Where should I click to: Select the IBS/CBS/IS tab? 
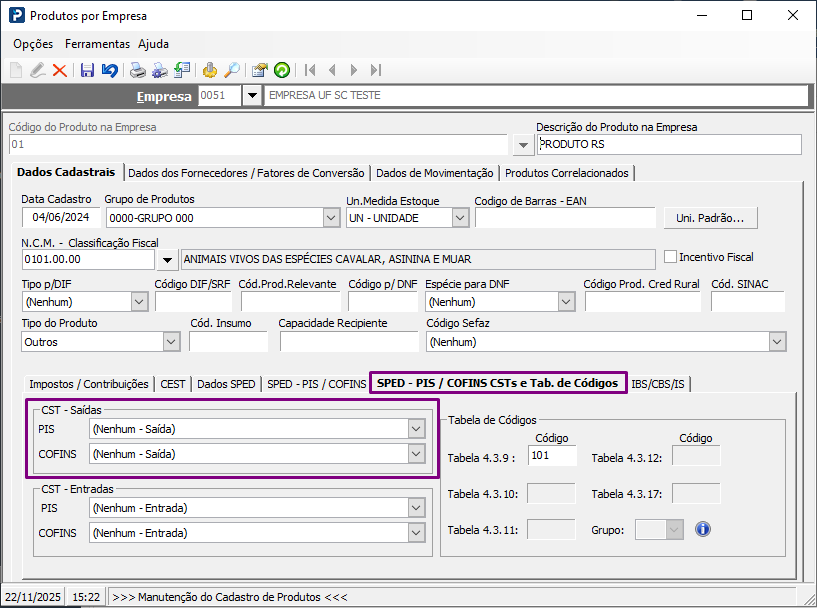click(659, 383)
